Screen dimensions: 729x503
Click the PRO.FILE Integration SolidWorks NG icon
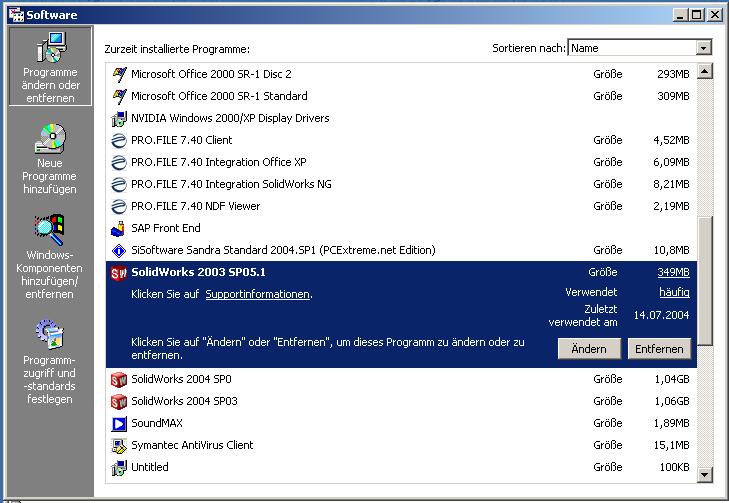coord(119,185)
